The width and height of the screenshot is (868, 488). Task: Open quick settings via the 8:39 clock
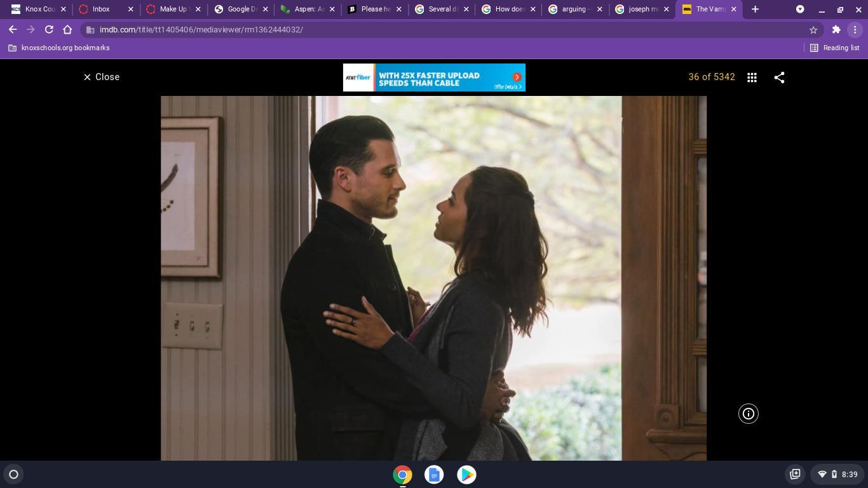click(850, 475)
